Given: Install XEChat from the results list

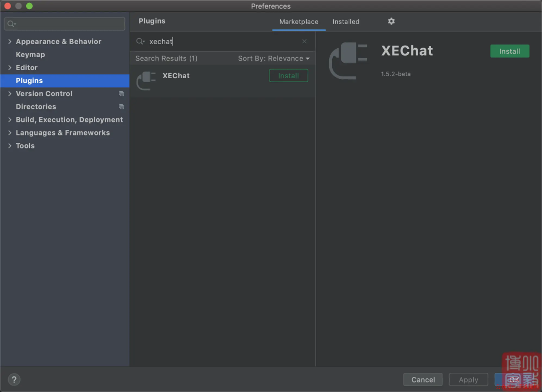Looking at the screenshot, I should [x=288, y=76].
